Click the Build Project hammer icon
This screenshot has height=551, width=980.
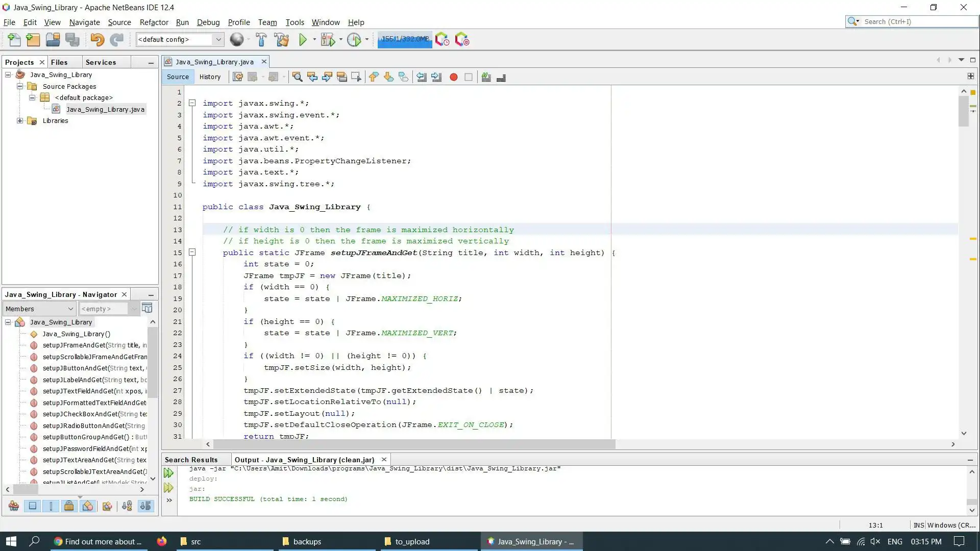pyautogui.click(x=261, y=40)
